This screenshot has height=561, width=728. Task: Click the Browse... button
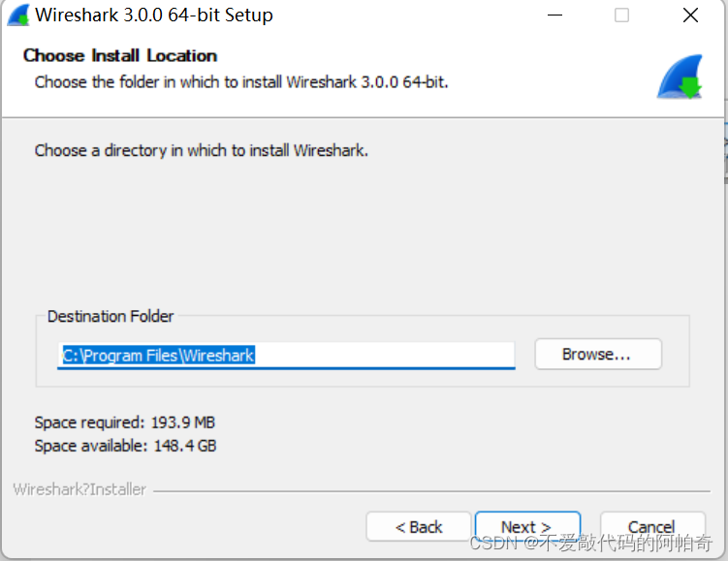click(x=598, y=354)
